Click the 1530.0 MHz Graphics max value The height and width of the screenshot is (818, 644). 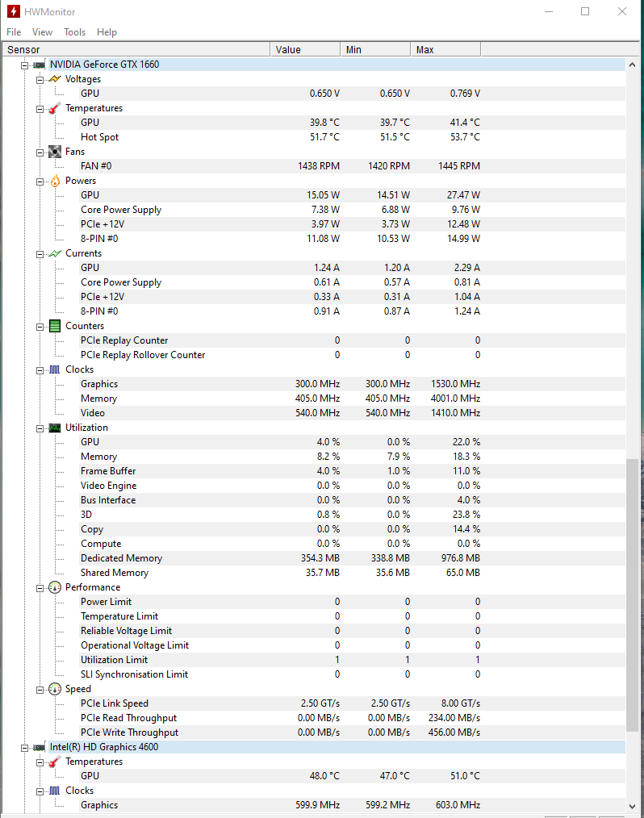pos(456,384)
